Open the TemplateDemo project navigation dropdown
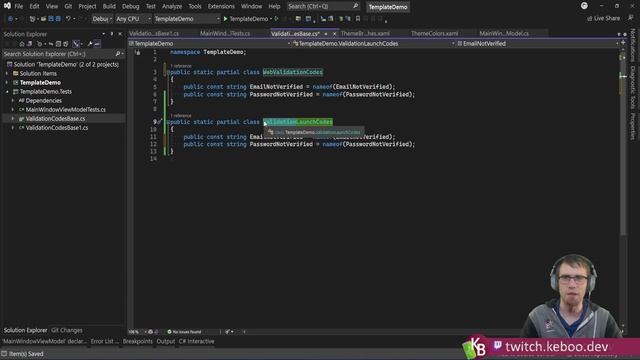 (x=210, y=44)
